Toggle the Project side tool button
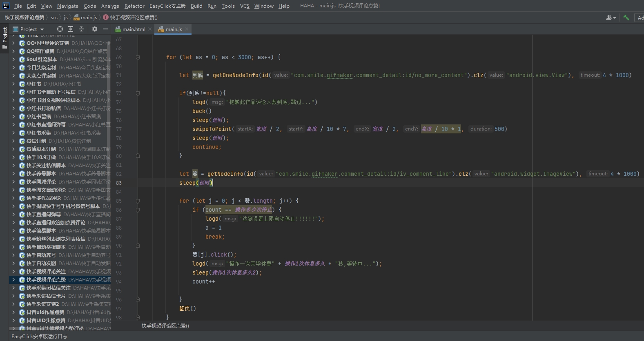 pyautogui.click(x=4, y=38)
